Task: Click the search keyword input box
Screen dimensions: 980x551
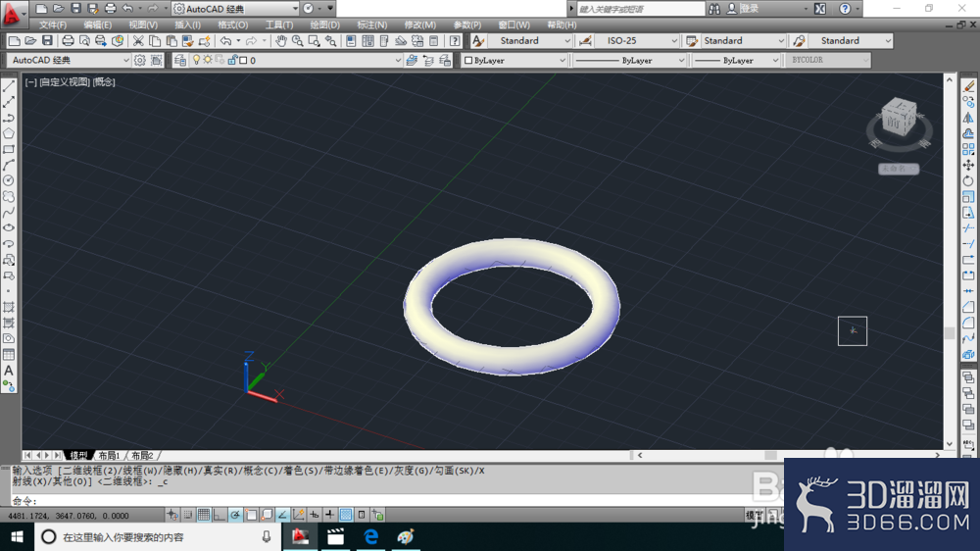Action: (641, 9)
